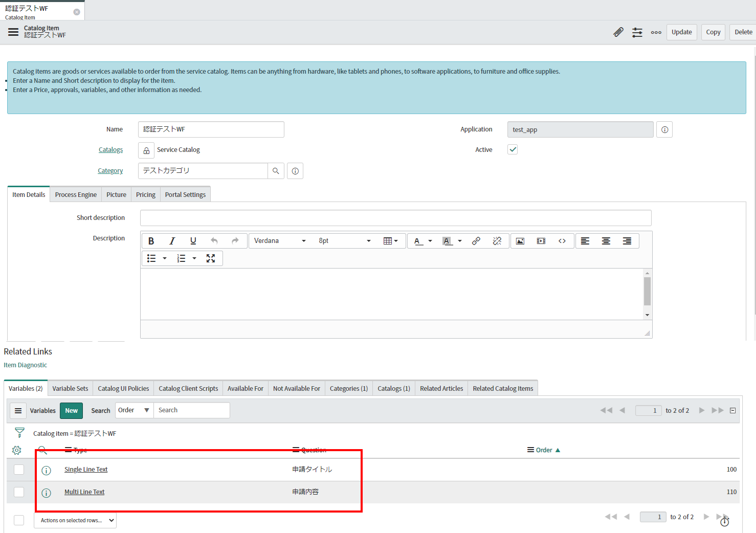This screenshot has width=756, height=533.
Task: Click the Copy button
Action: coord(713,32)
